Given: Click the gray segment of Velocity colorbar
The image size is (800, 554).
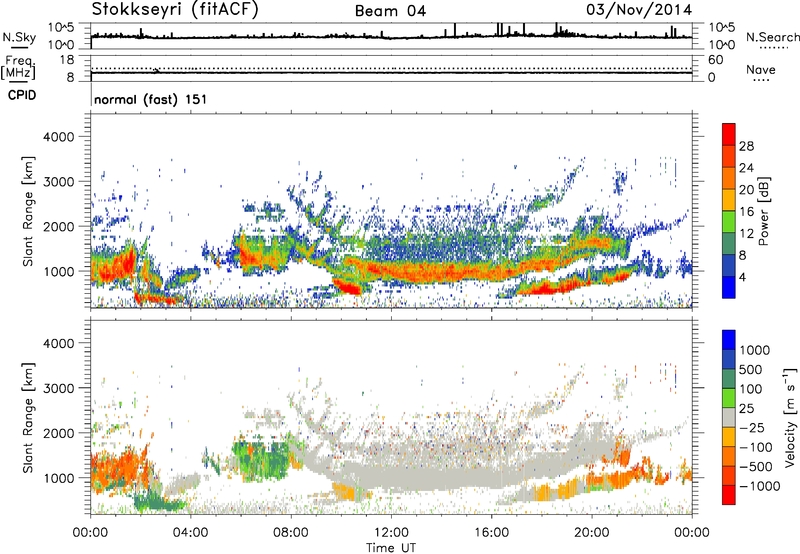Looking at the screenshot, I should click(x=729, y=417).
